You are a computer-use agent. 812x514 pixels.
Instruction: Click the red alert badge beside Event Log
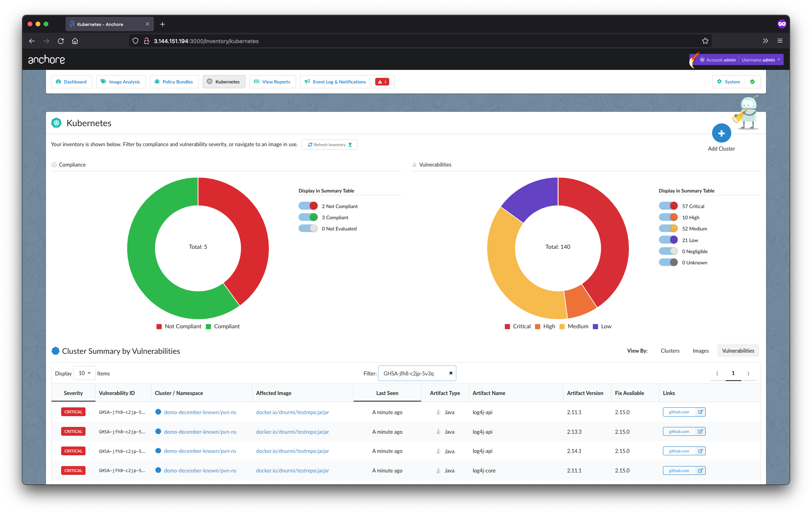[x=382, y=82]
